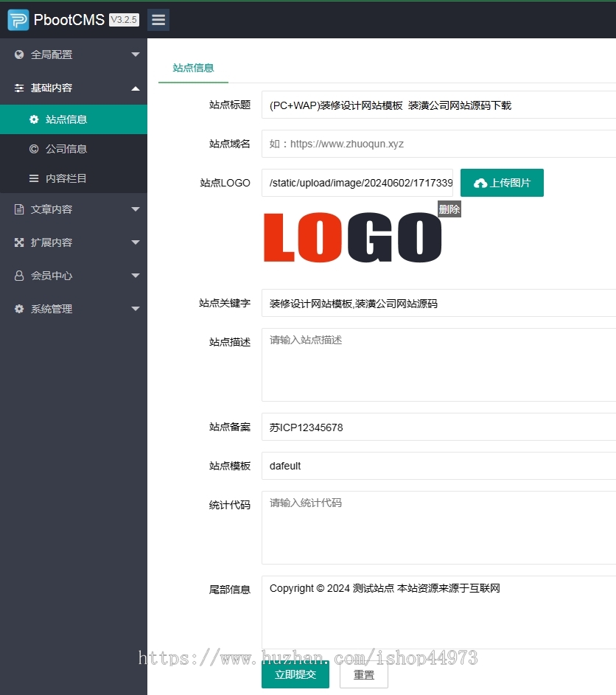The image size is (616, 695).
Task: Open 公司信息 in the sidebar
Action: coord(74,149)
